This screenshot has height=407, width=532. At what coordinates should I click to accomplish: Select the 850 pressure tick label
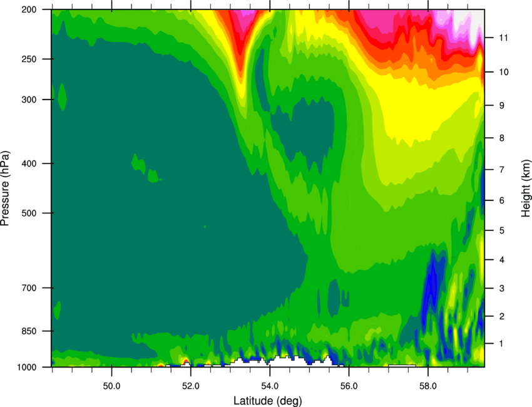29,331
